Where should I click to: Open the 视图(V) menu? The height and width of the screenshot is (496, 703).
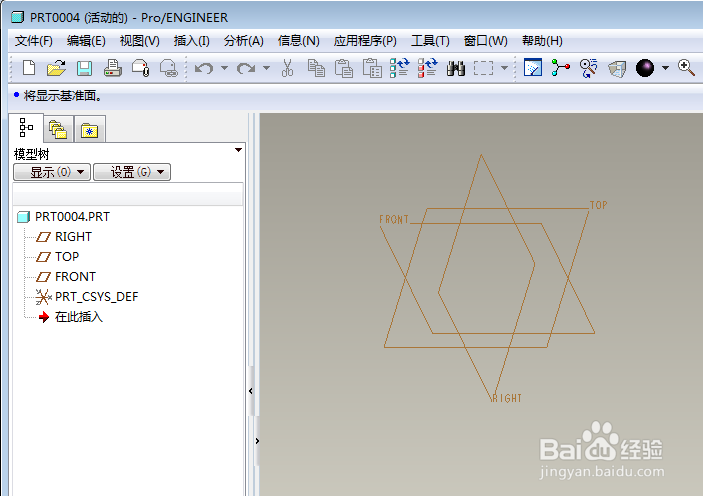click(139, 41)
